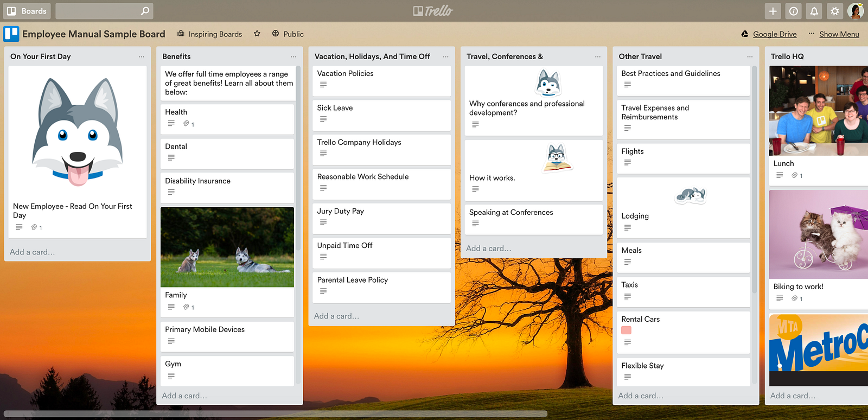The width and height of the screenshot is (868, 420).
Task: Open the settings gear icon
Action: tap(835, 11)
